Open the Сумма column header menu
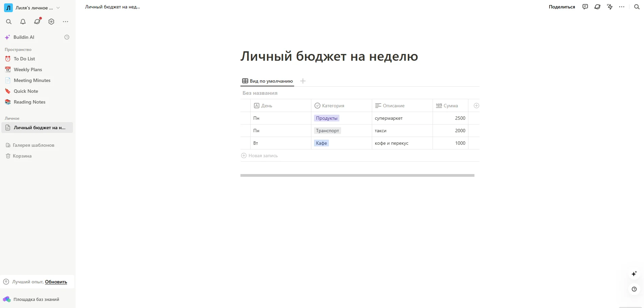644x308 pixels. [x=450, y=106]
